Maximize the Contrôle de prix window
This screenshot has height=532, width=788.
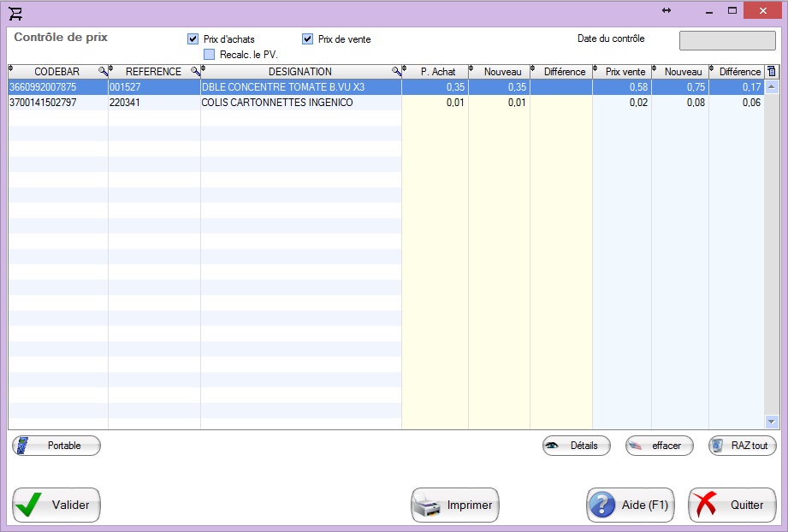pos(732,10)
